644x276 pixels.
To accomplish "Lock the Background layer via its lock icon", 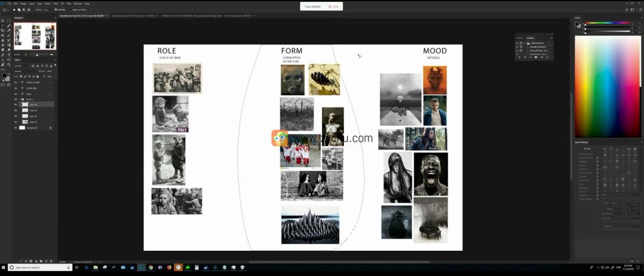I will (52, 128).
